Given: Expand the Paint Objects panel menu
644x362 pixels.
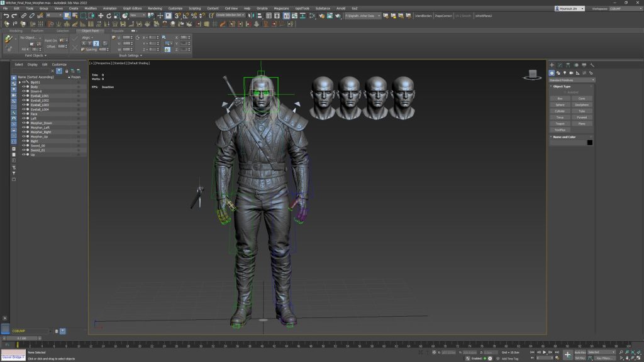Looking at the screenshot, I should (x=35, y=55).
